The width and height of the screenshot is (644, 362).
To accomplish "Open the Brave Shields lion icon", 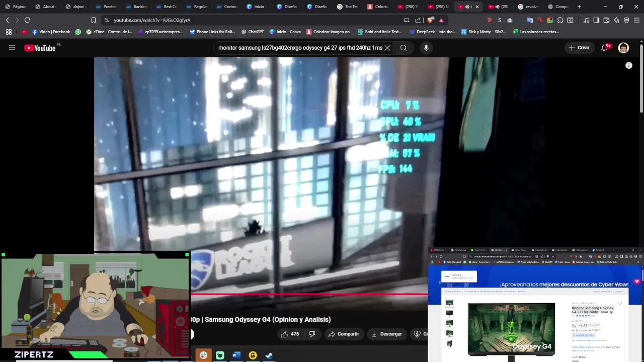I will pyautogui.click(x=430, y=20).
